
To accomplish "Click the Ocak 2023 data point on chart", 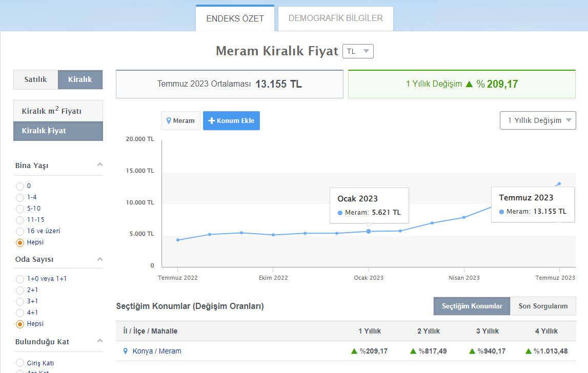I will coord(369,232).
